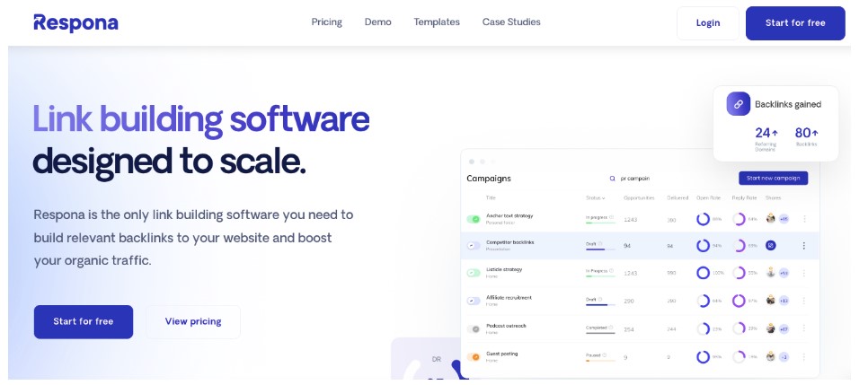Open three-dot menu for Competitor backlinks row
Viewport: 868px width, 385px height.
[804, 246]
